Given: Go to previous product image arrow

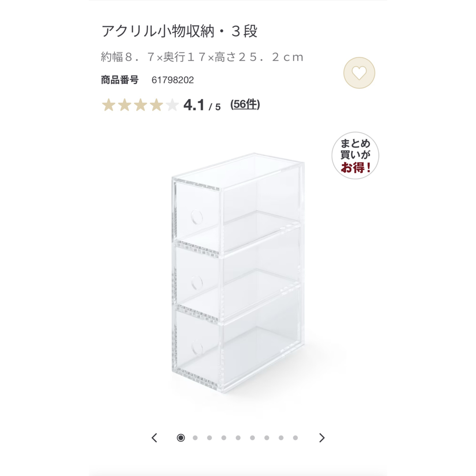Looking at the screenshot, I should pyautogui.click(x=154, y=438).
